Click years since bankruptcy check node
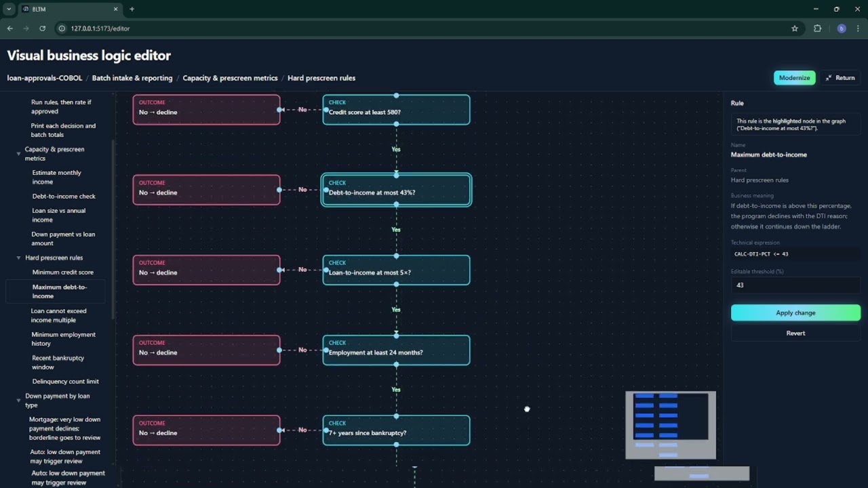This screenshot has height=488, width=868. [x=396, y=430]
